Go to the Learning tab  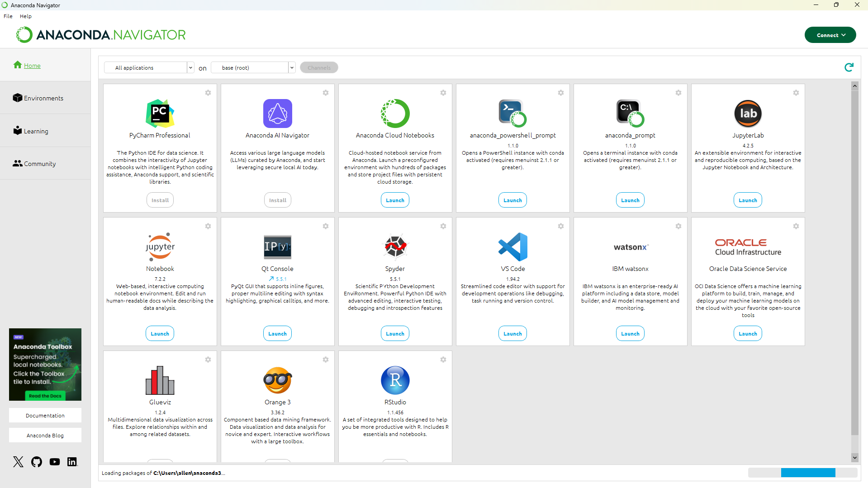point(45,131)
